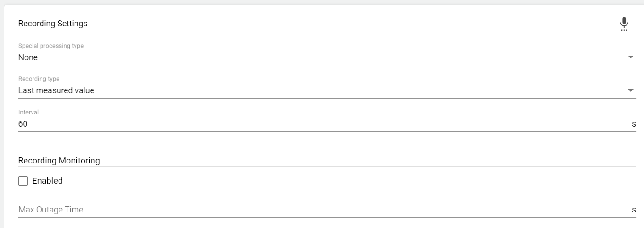Open the Special processing type dropdown arrow
Viewport: 644px width, 228px height.
[631, 57]
